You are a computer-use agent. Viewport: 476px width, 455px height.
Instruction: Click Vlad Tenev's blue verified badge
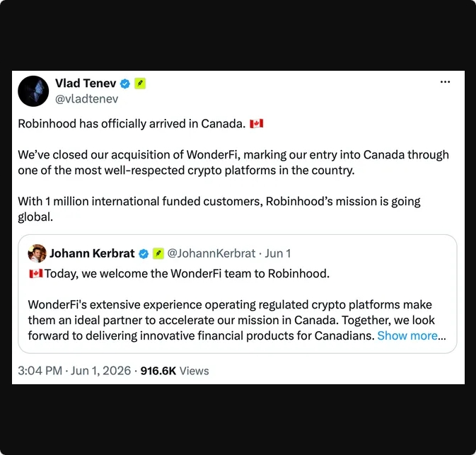125,83
